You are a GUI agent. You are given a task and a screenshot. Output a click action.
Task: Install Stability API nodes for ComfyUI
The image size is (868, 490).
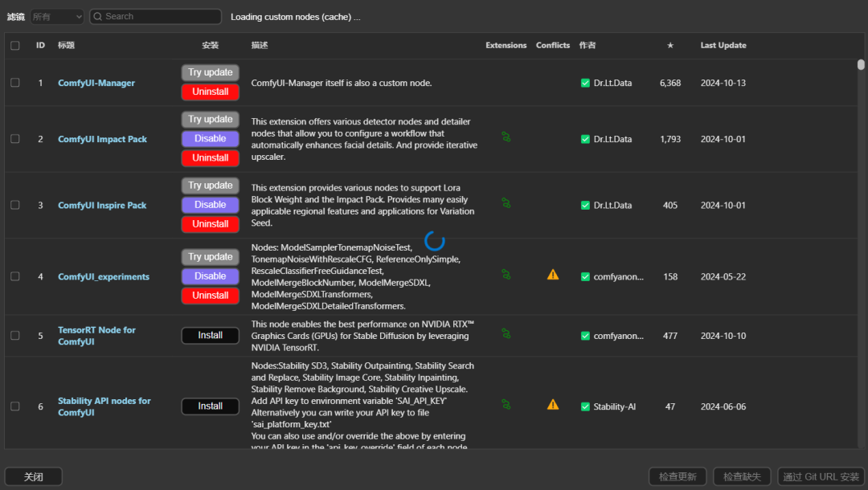point(211,406)
